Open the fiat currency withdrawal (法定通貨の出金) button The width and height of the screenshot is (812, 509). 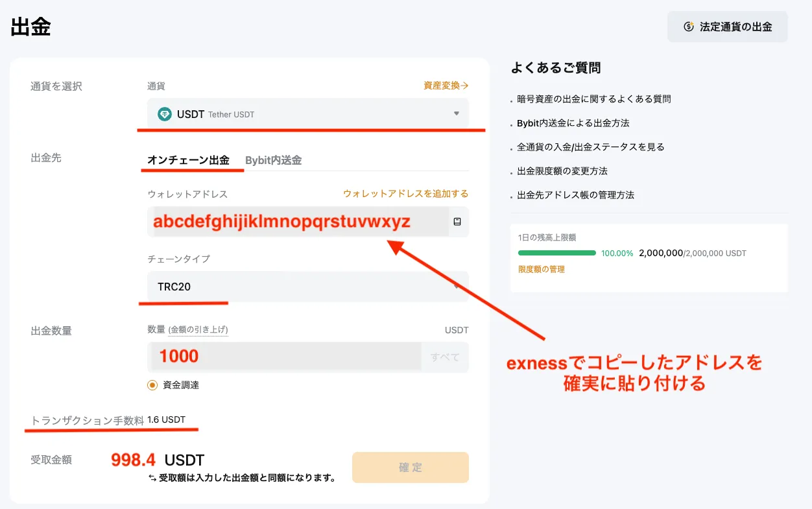click(728, 27)
